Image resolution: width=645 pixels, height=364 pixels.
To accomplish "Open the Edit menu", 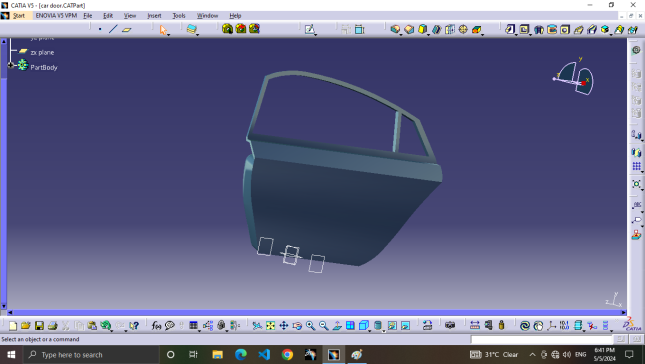I will point(108,16).
